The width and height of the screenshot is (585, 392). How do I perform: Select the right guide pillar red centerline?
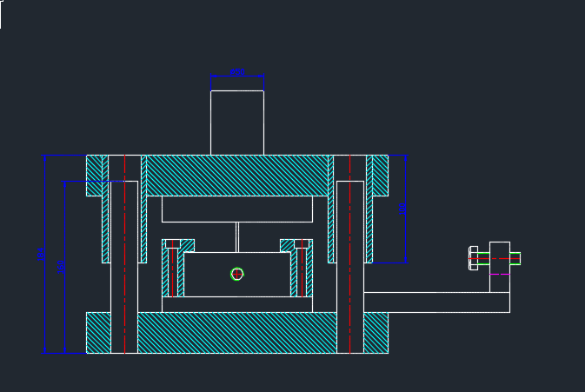[350, 254]
